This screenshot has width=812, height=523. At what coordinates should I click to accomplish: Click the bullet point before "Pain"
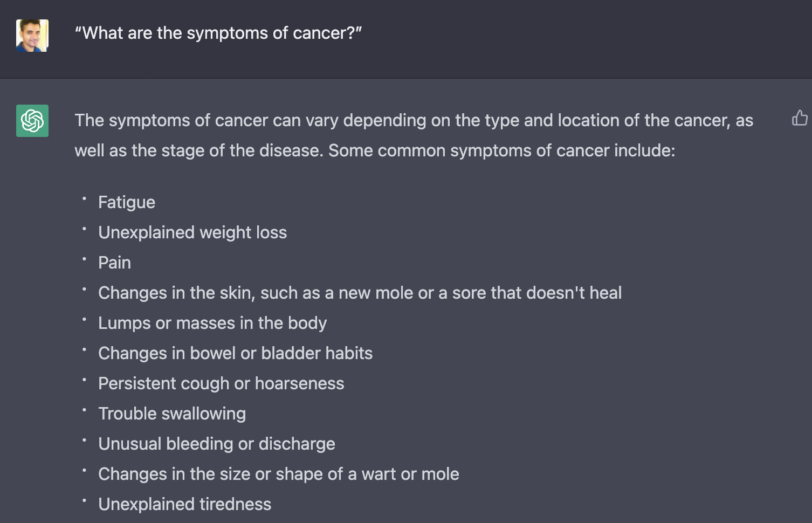point(84,259)
